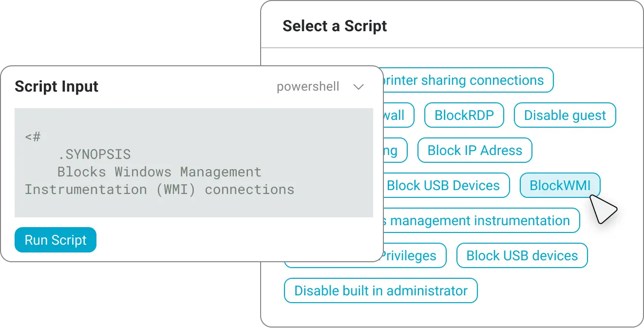Pick the Block IP Adress script

474,151
